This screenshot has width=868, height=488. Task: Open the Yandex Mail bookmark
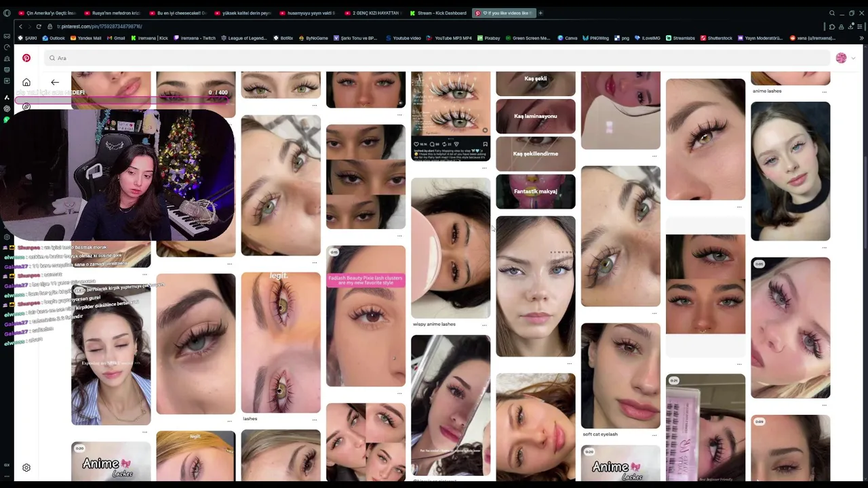click(x=85, y=38)
